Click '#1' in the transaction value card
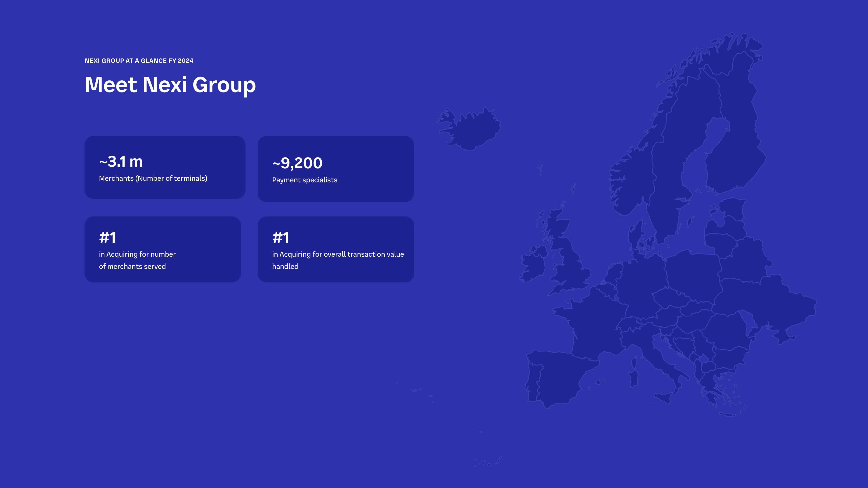 (x=280, y=237)
